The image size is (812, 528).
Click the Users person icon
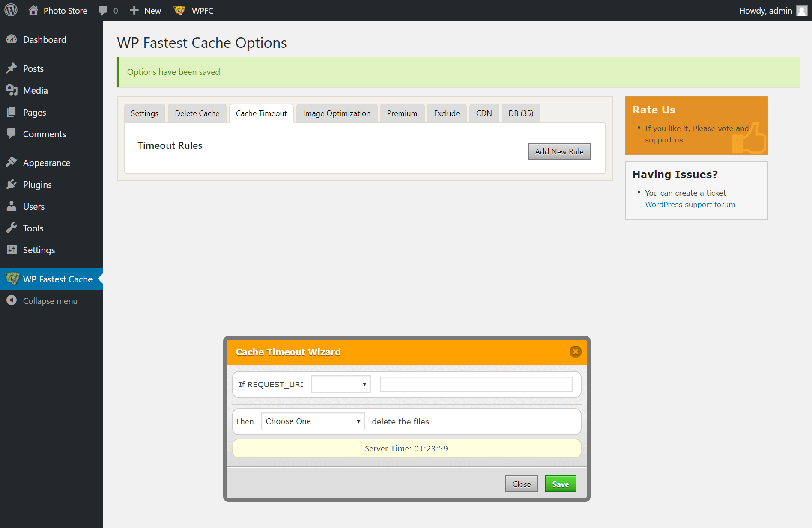pyautogui.click(x=12, y=206)
